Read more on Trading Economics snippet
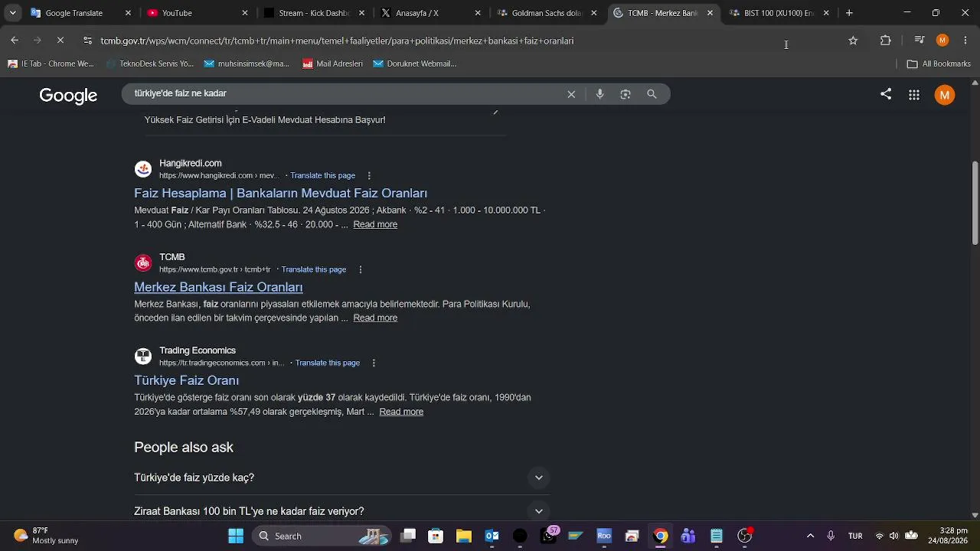The image size is (980, 551). pyautogui.click(x=401, y=412)
